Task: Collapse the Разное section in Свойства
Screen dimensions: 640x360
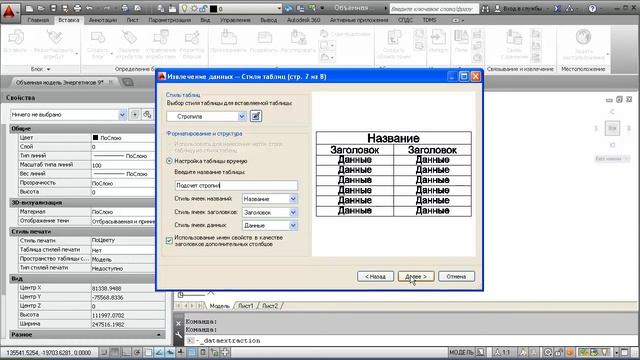Action: coord(159,335)
